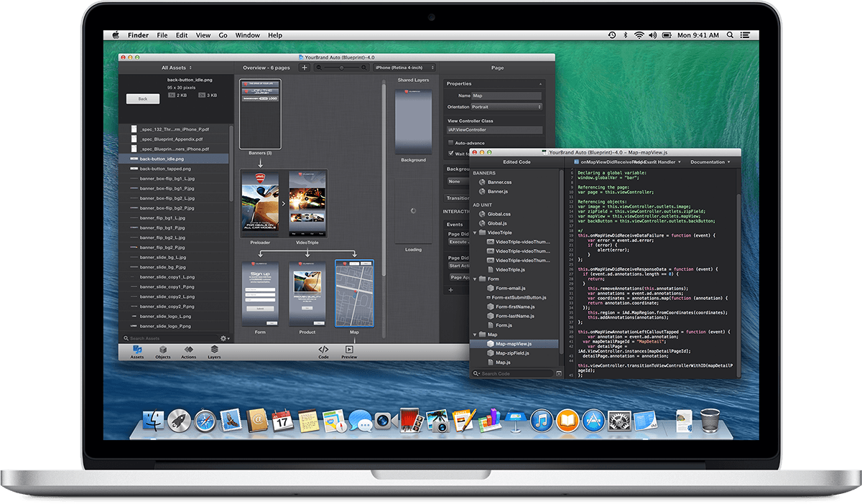Open Trash in the Dock
This screenshot has height=504, width=862.
(710, 421)
